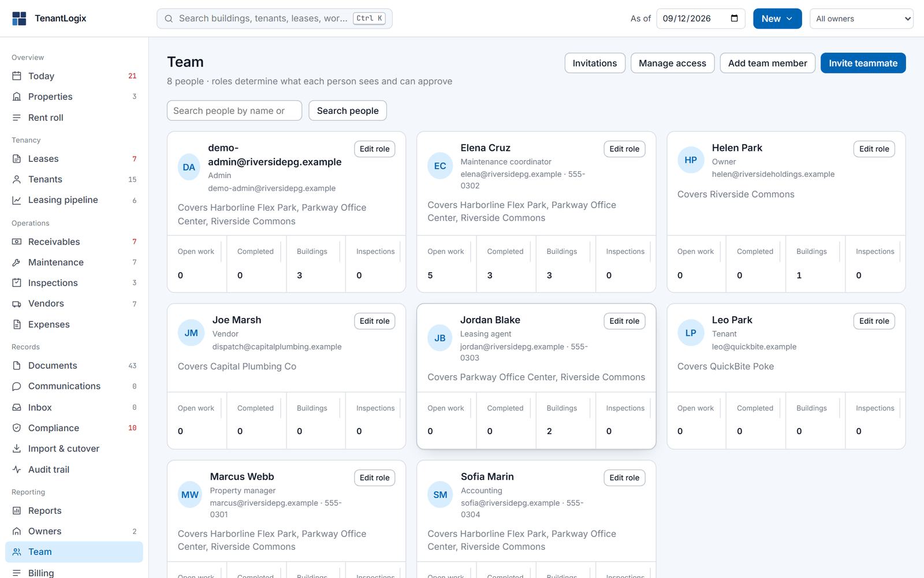Click the Today calendar icon in sidebar
The image size is (924, 578).
click(x=17, y=76)
